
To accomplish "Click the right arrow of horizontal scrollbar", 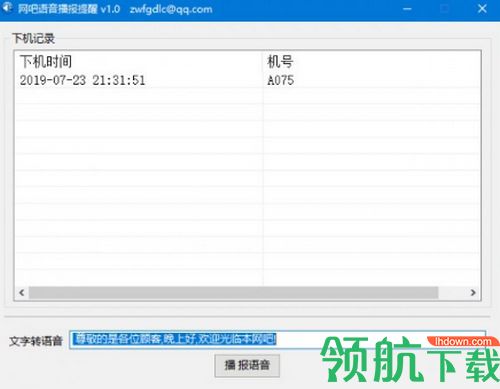I will pyautogui.click(x=473, y=293).
